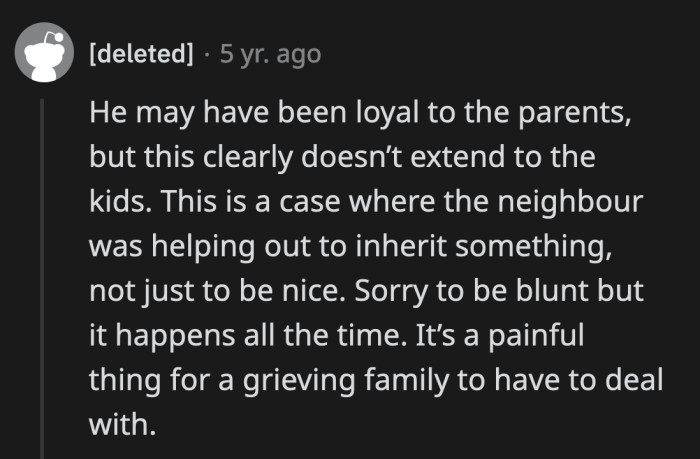This screenshot has height=459, width=700.
Task: Open the [deleted] user profile link
Action: pos(141,54)
